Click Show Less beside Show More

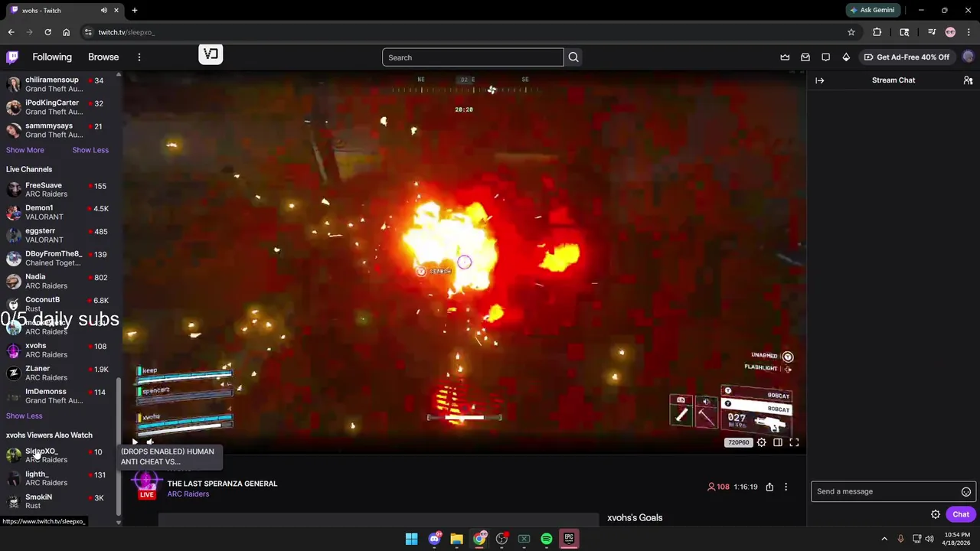pyautogui.click(x=90, y=150)
